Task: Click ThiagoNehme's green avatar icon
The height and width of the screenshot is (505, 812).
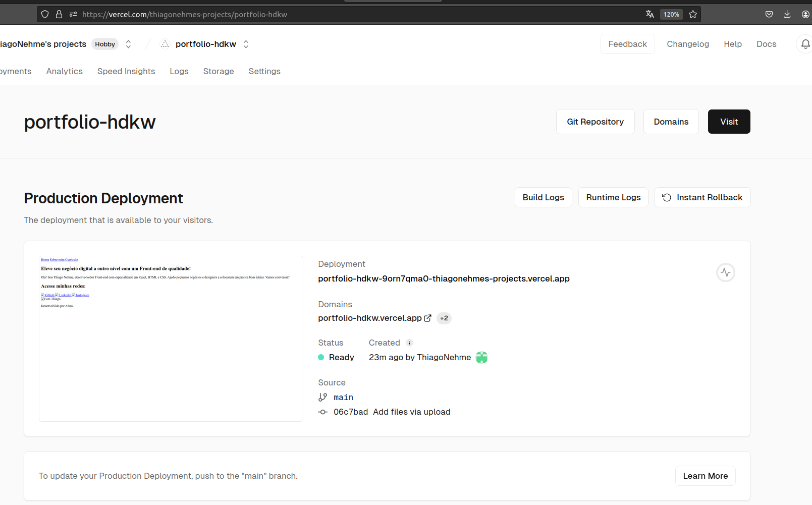Action: tap(482, 357)
